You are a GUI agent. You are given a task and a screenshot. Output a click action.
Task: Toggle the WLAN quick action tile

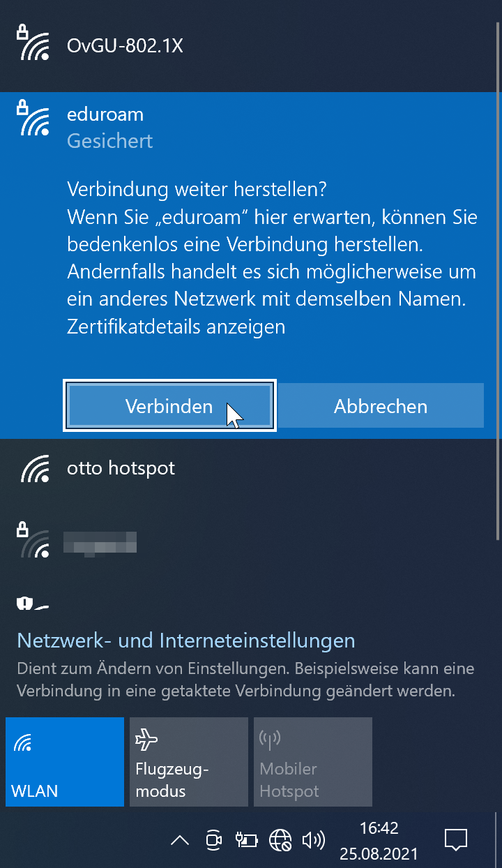click(65, 762)
